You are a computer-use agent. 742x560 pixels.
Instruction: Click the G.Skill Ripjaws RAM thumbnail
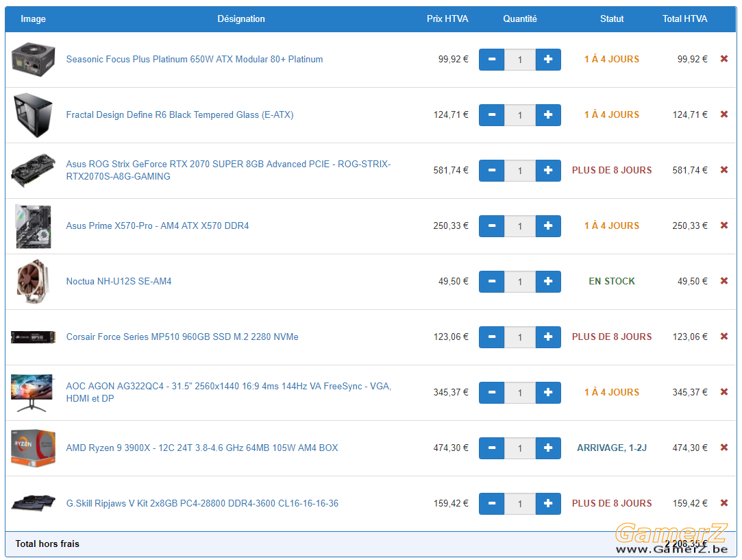(33, 503)
